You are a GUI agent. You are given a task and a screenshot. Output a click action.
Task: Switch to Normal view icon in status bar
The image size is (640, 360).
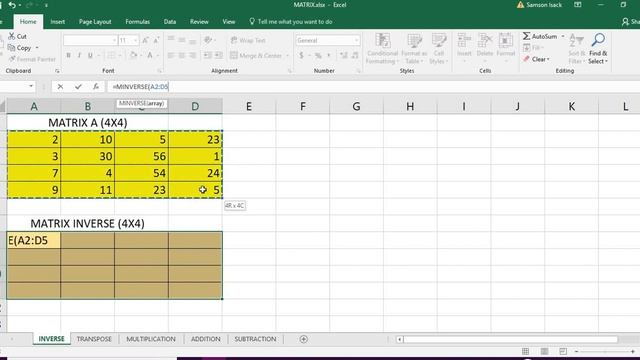click(x=525, y=351)
